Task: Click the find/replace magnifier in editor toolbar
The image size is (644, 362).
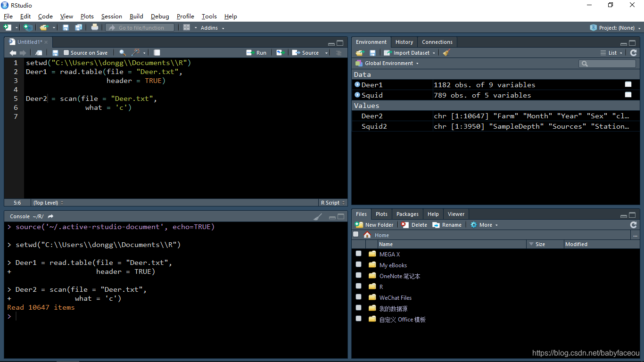Action: (x=123, y=53)
